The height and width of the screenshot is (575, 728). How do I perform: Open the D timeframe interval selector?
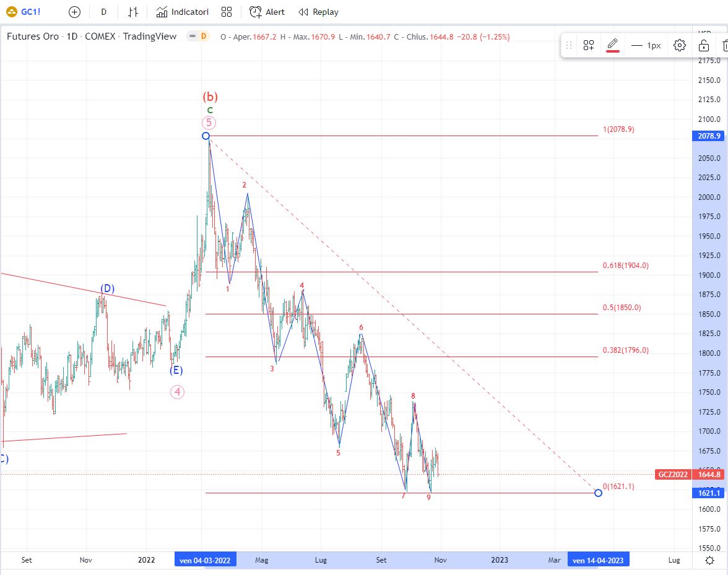point(103,12)
